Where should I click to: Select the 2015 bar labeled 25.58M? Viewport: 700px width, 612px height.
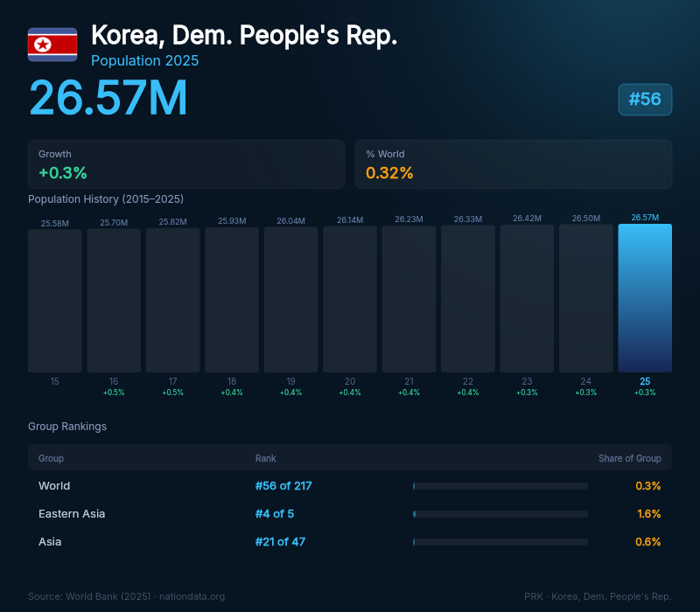pos(55,301)
